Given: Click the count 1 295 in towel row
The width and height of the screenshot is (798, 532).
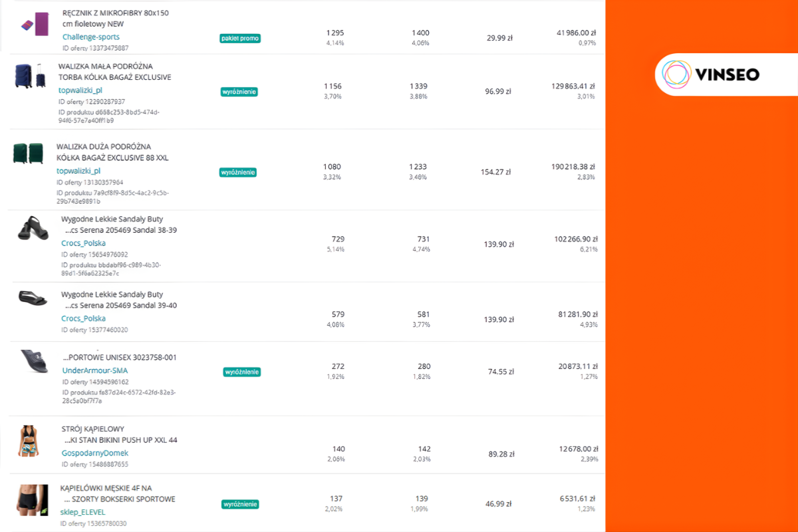Looking at the screenshot, I should tap(334, 33).
